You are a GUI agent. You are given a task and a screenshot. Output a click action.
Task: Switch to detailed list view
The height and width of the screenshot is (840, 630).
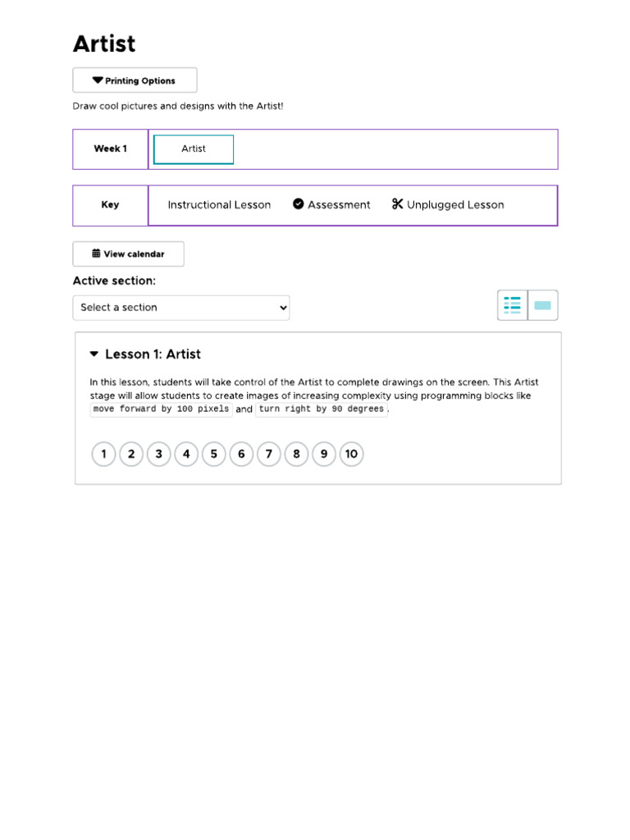513,305
